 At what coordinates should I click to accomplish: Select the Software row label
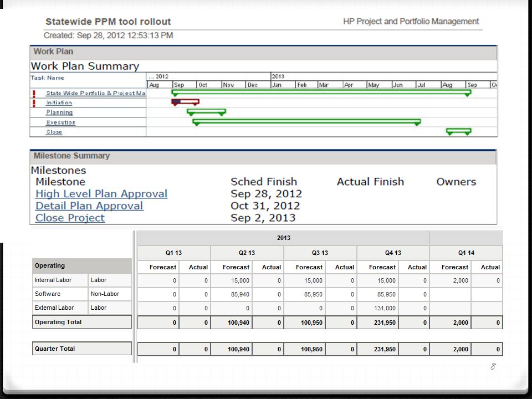coord(60,294)
